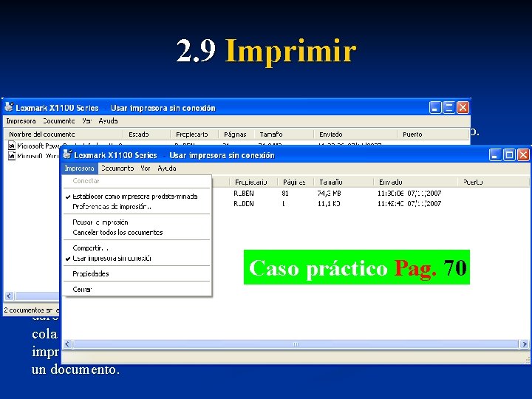Close the back Lexmark window
The width and height of the screenshot is (532, 399).
463,108
